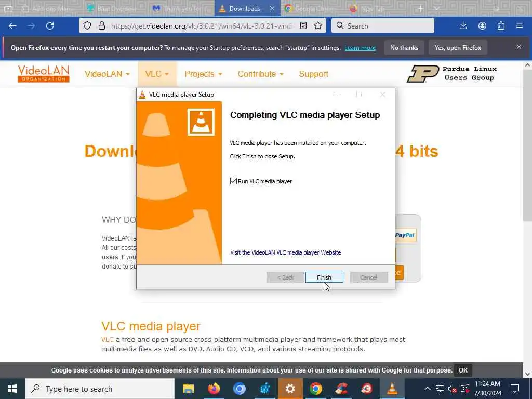Viewport: 532px width, 399px height.
Task: Click the Firefox search box
Action: click(x=383, y=26)
